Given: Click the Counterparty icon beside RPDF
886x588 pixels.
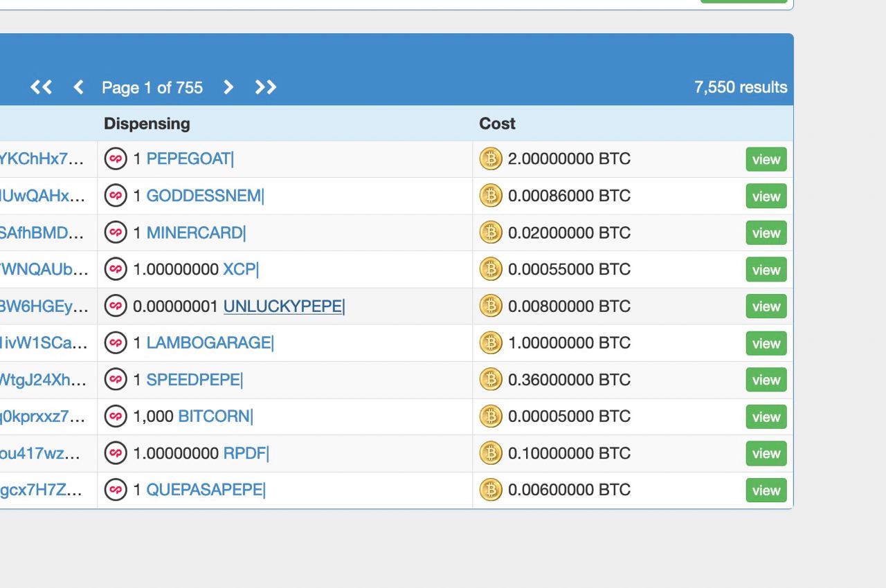Looking at the screenshot, I should click(116, 453).
